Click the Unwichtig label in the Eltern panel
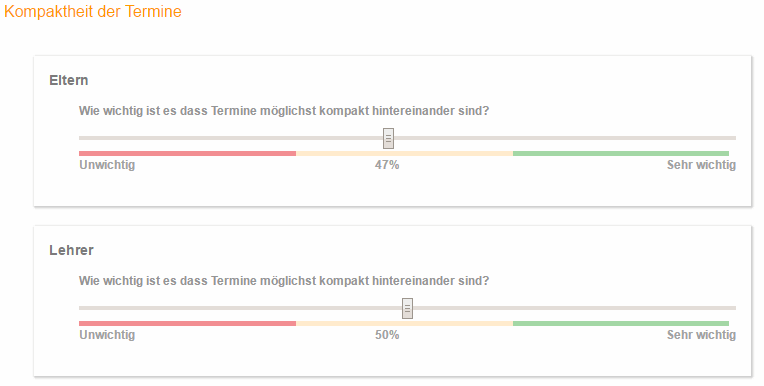 pyautogui.click(x=107, y=165)
